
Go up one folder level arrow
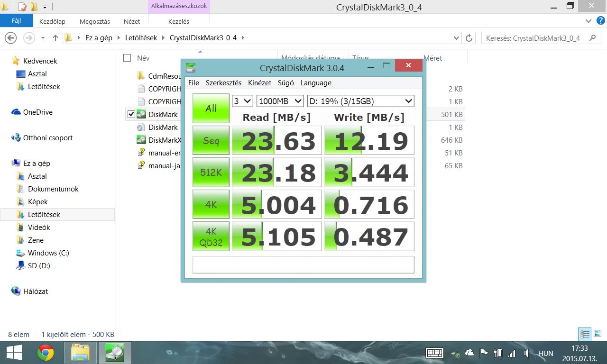coord(55,38)
